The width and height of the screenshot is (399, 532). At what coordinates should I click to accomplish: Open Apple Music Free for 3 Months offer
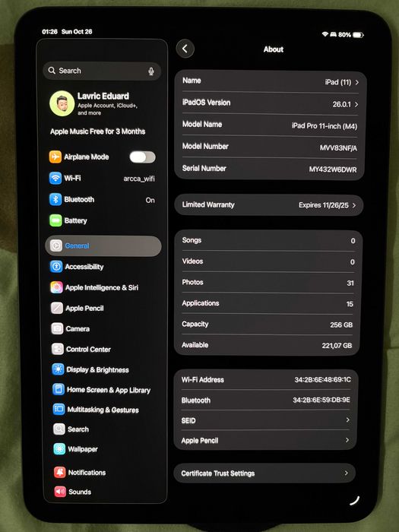98,131
